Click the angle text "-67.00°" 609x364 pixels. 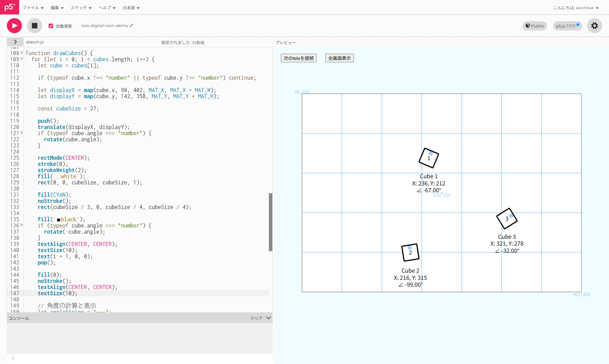click(x=432, y=190)
